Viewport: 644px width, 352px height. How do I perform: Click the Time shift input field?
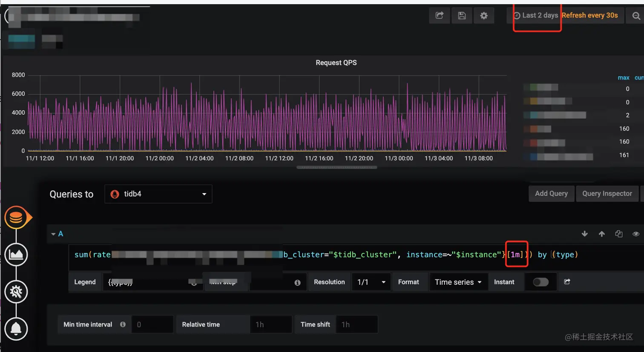(357, 324)
